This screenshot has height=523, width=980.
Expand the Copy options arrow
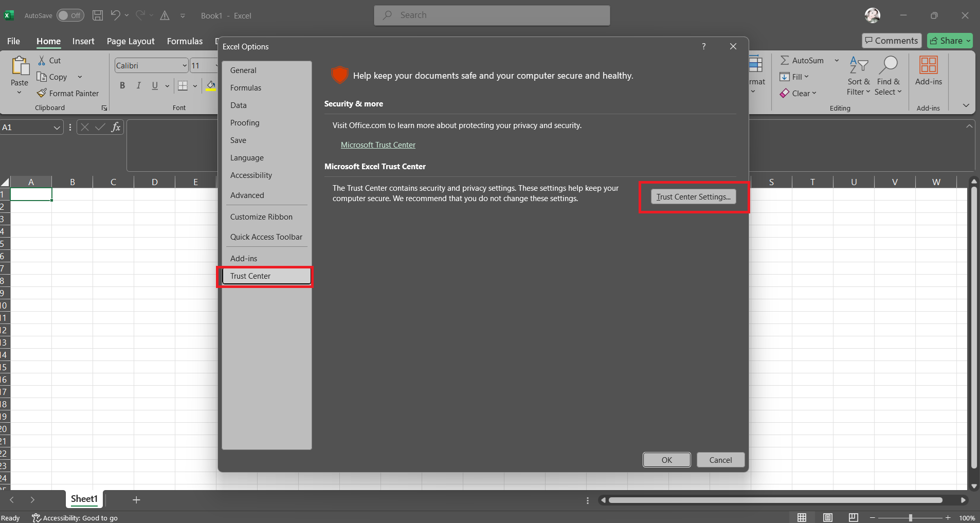coord(80,77)
